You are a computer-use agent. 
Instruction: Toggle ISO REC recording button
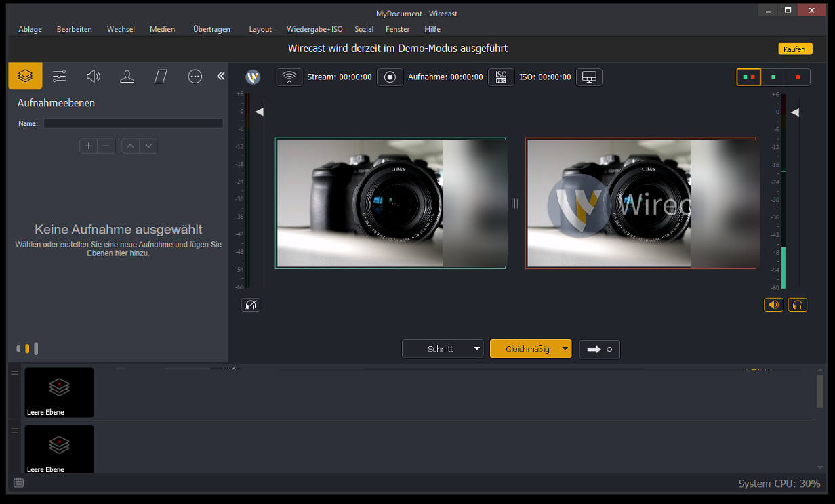[x=501, y=77]
